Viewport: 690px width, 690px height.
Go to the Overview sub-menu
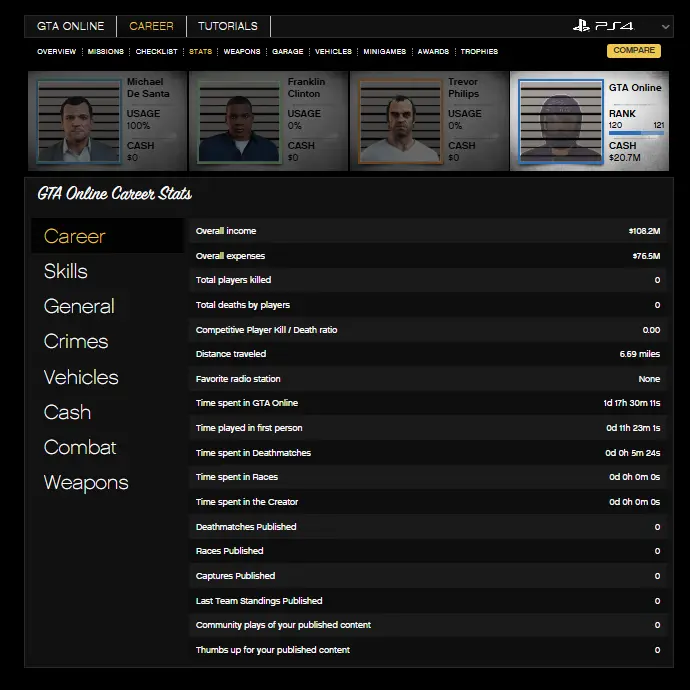click(56, 51)
